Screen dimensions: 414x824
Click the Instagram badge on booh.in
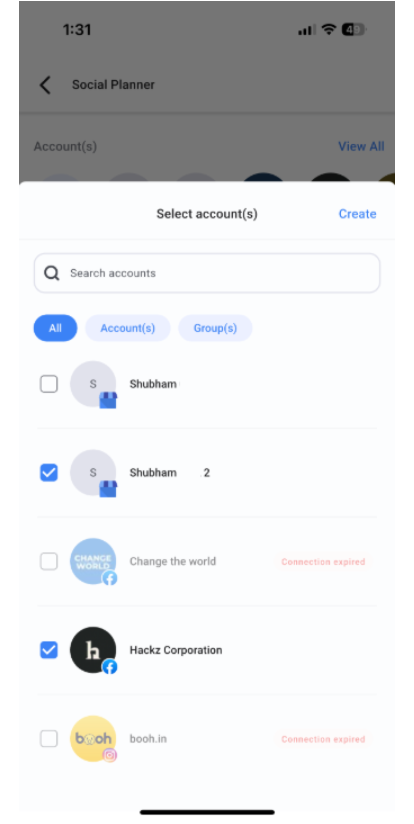point(109,755)
